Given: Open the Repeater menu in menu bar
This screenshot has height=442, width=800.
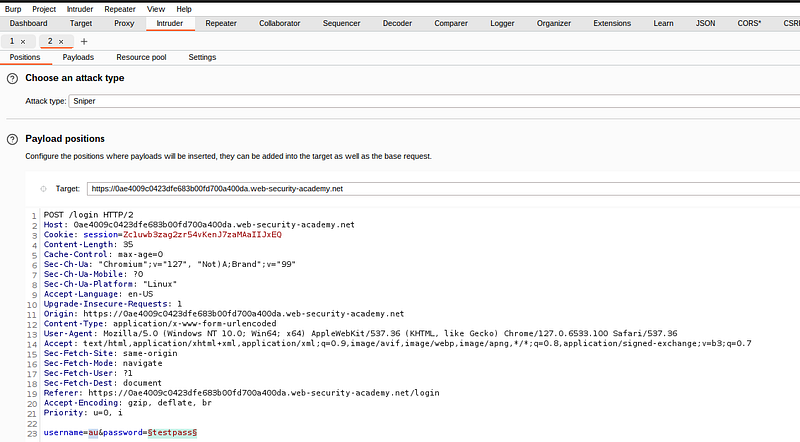Looking at the screenshot, I should (120, 9).
